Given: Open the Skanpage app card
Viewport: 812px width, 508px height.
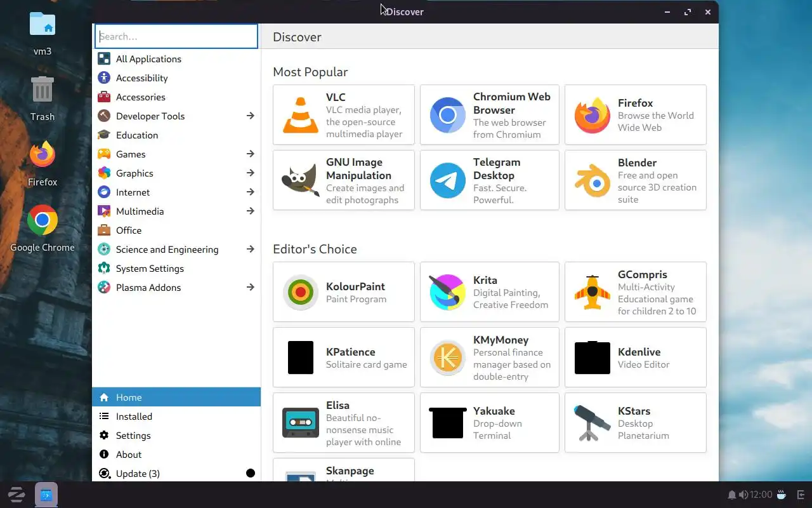Looking at the screenshot, I should pyautogui.click(x=344, y=470).
